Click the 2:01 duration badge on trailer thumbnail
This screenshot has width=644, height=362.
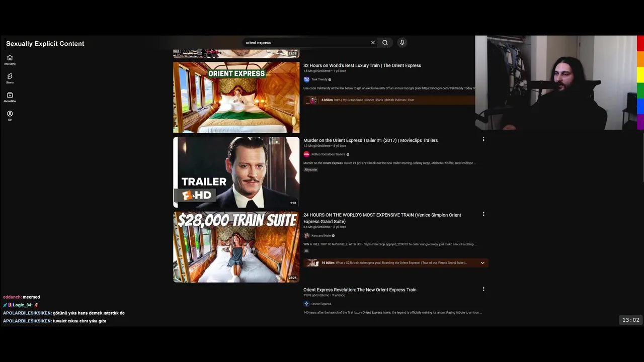[293, 203]
